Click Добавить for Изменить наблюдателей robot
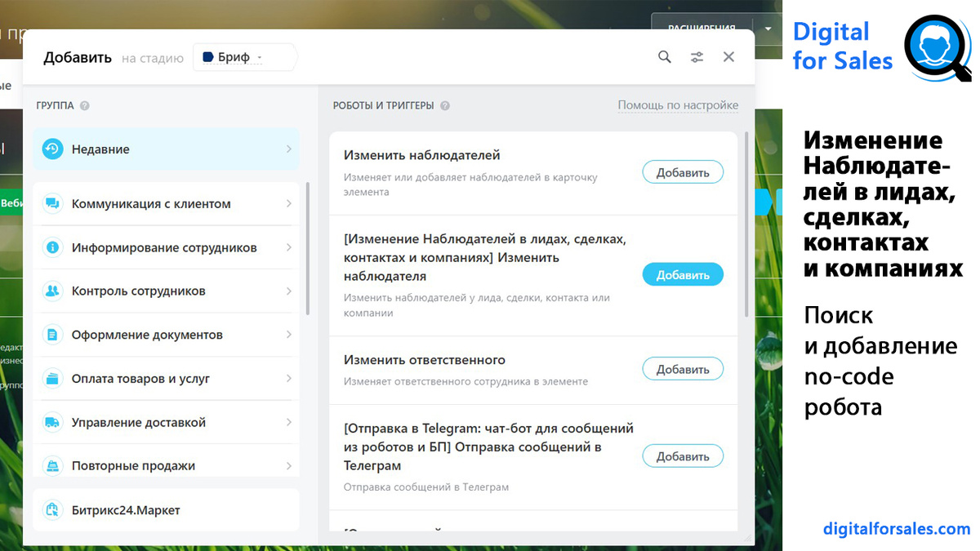 (x=683, y=171)
